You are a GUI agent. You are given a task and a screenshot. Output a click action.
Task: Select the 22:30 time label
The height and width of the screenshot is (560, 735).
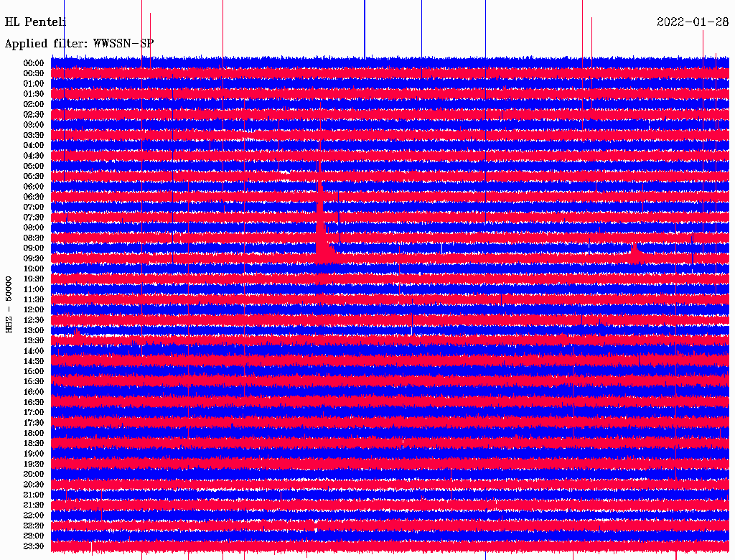34,526
